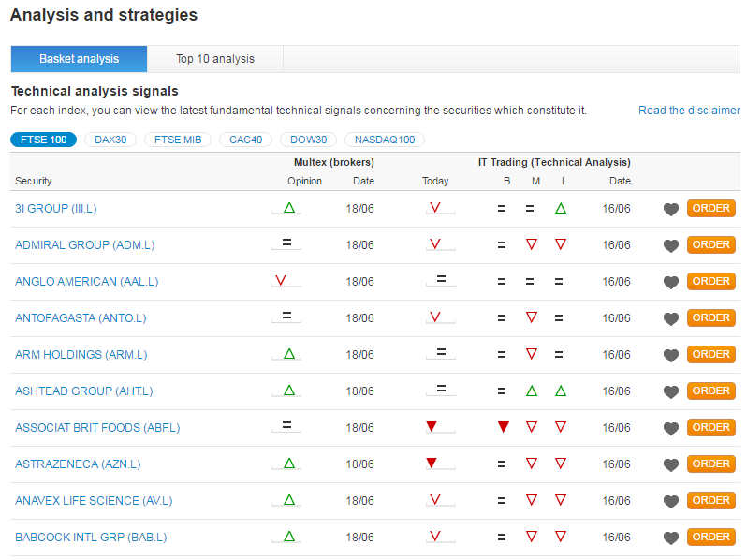Viewport: 747px width, 560px height.
Task: Place ORDER for ARM HOLDINGS
Action: tap(711, 355)
